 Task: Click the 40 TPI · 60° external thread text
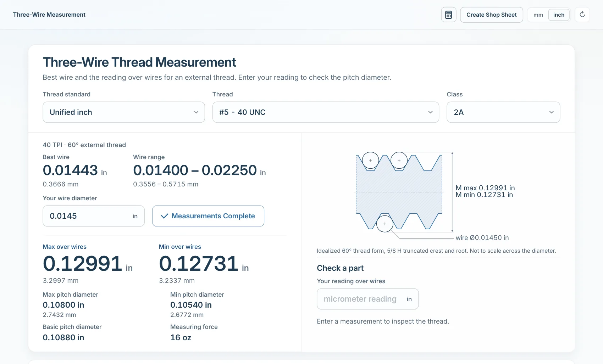tap(84, 145)
